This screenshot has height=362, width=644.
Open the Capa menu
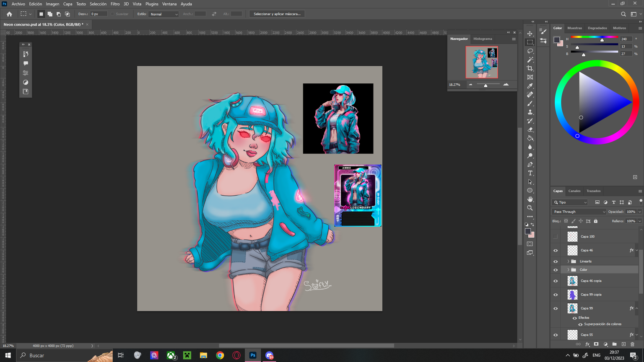tap(68, 4)
